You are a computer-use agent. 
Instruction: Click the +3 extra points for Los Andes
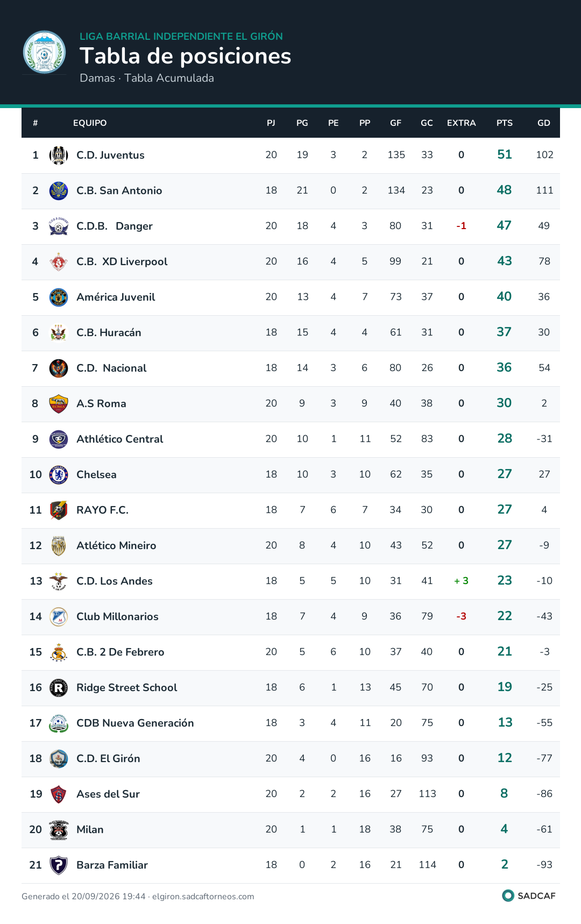point(462,581)
